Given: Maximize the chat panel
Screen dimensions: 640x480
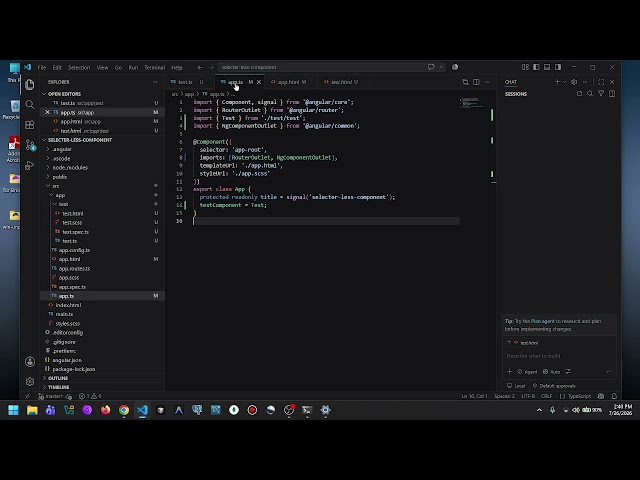Looking at the screenshot, I should [x=601, y=82].
